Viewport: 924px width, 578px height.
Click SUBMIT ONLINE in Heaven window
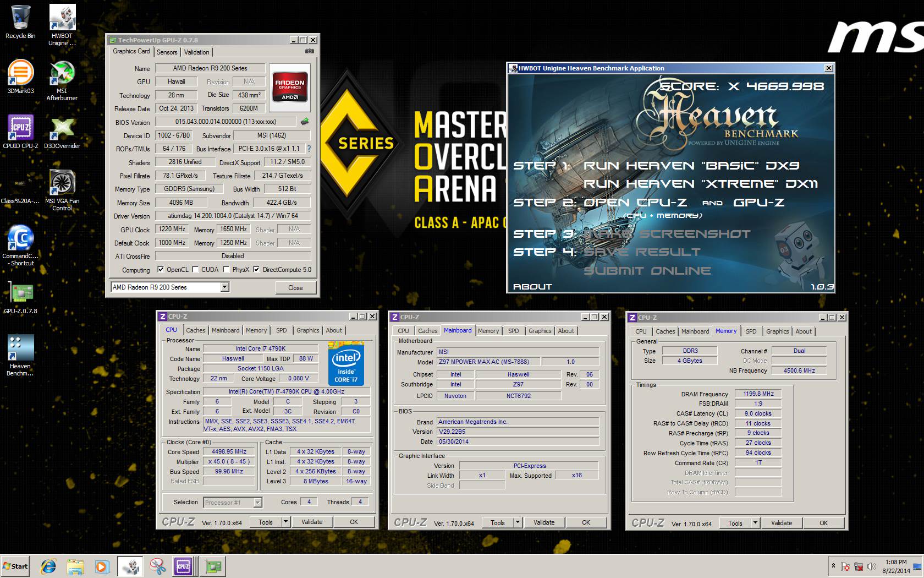pos(647,271)
